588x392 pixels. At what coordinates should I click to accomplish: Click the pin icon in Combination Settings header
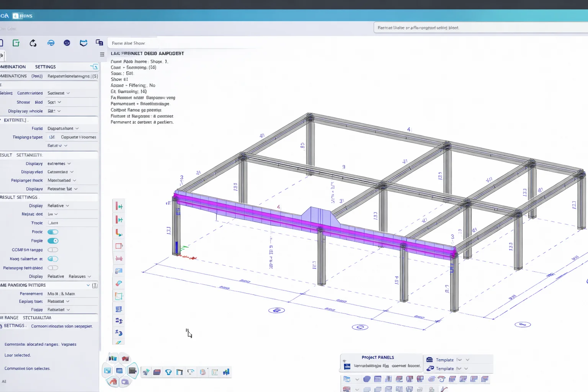point(94,67)
